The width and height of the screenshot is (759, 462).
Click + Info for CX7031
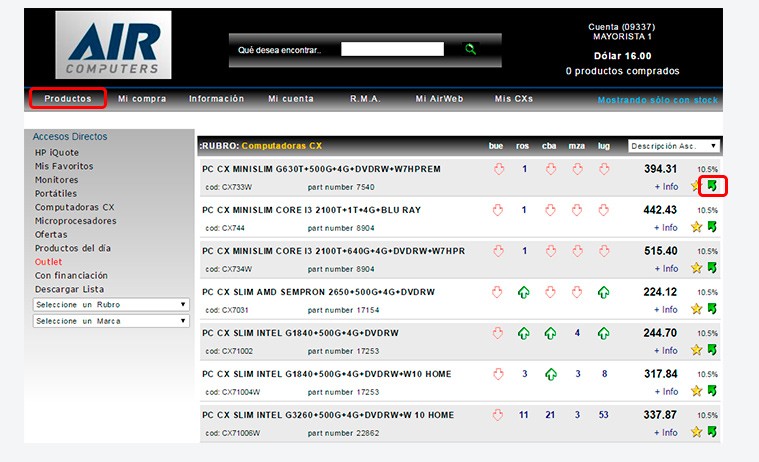(x=666, y=309)
